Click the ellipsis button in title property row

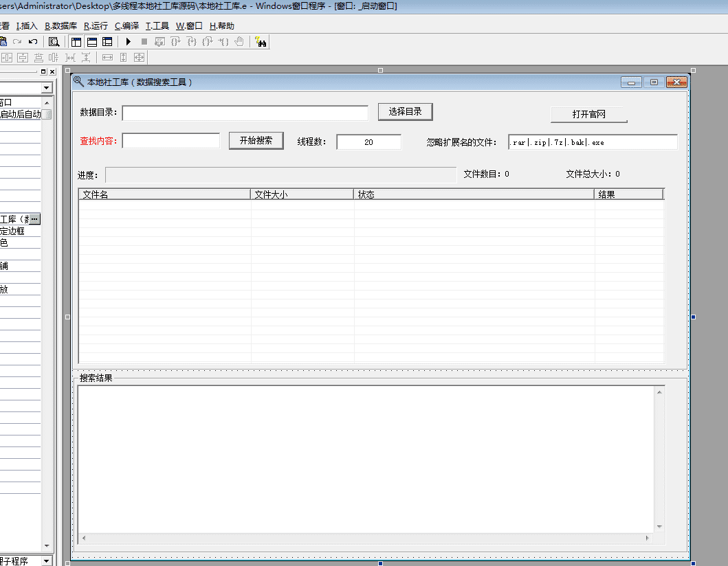(x=34, y=218)
